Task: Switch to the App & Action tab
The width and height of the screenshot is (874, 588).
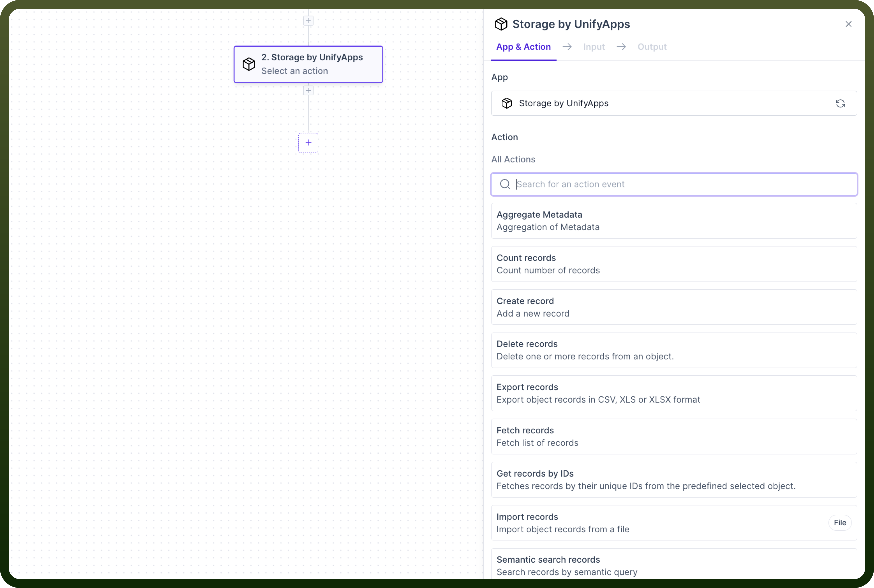Action: coord(523,47)
